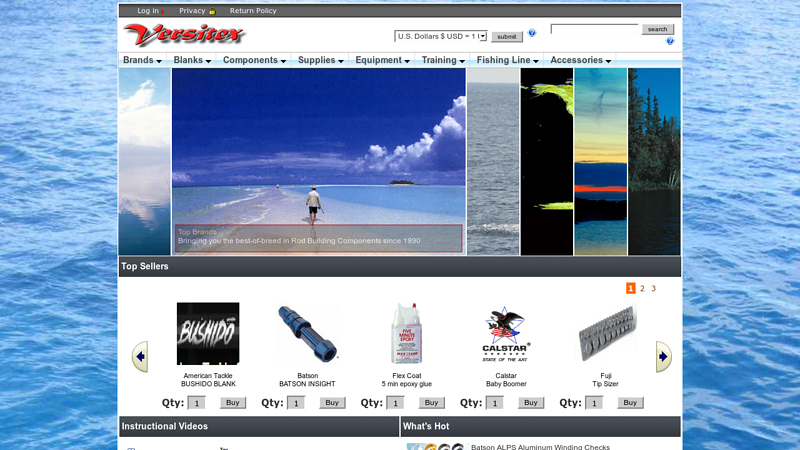Click the help icon below the search button
Image resolution: width=800 pixels, height=450 pixels.
pos(670,41)
